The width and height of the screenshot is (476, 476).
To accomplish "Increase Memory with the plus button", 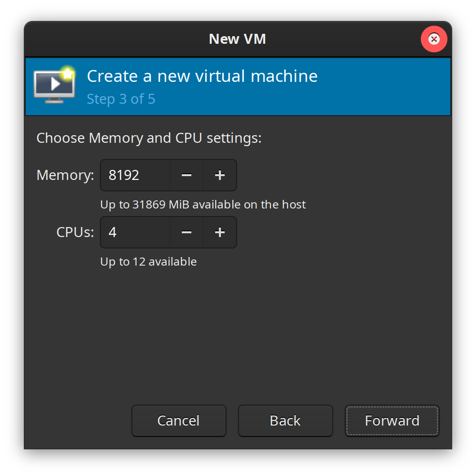I will (219, 175).
